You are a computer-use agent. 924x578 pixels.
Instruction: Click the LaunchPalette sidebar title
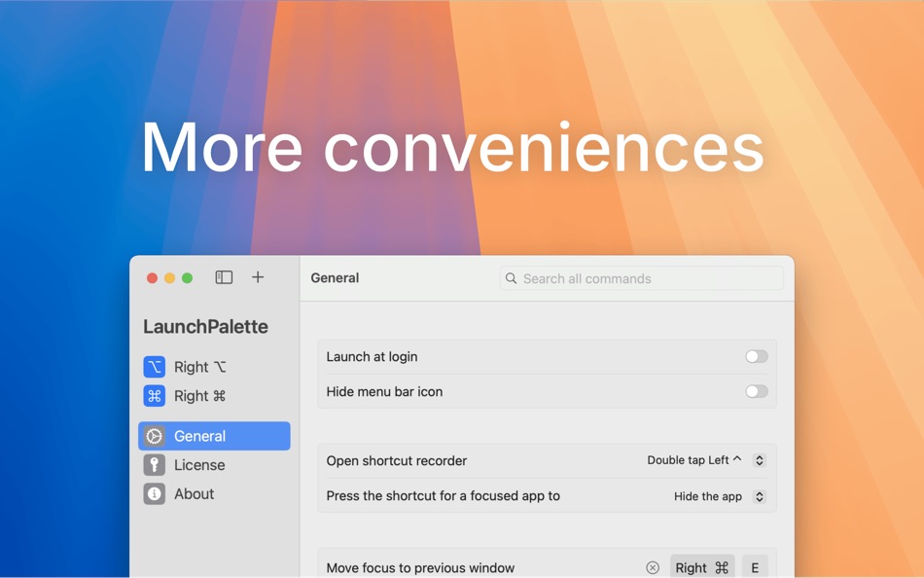pyautogui.click(x=205, y=327)
